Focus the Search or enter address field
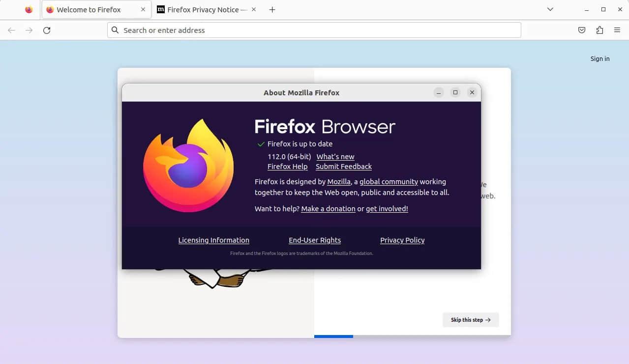This screenshot has height=364, width=629. (x=315, y=30)
